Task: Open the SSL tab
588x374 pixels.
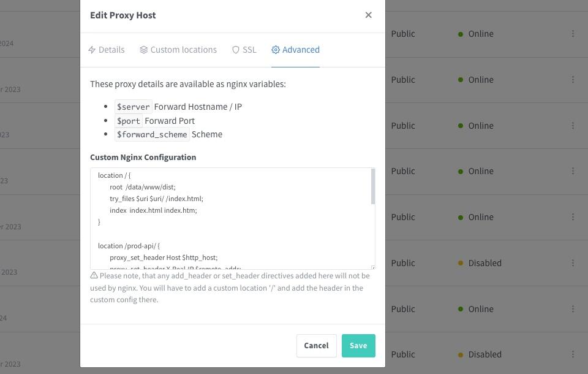Action: pyautogui.click(x=244, y=50)
